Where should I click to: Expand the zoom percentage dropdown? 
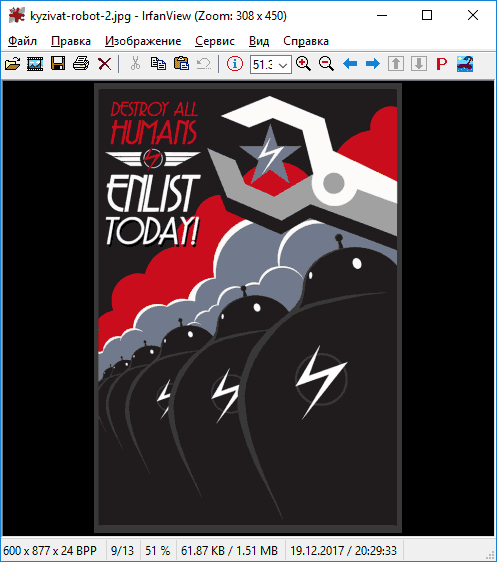(x=283, y=65)
